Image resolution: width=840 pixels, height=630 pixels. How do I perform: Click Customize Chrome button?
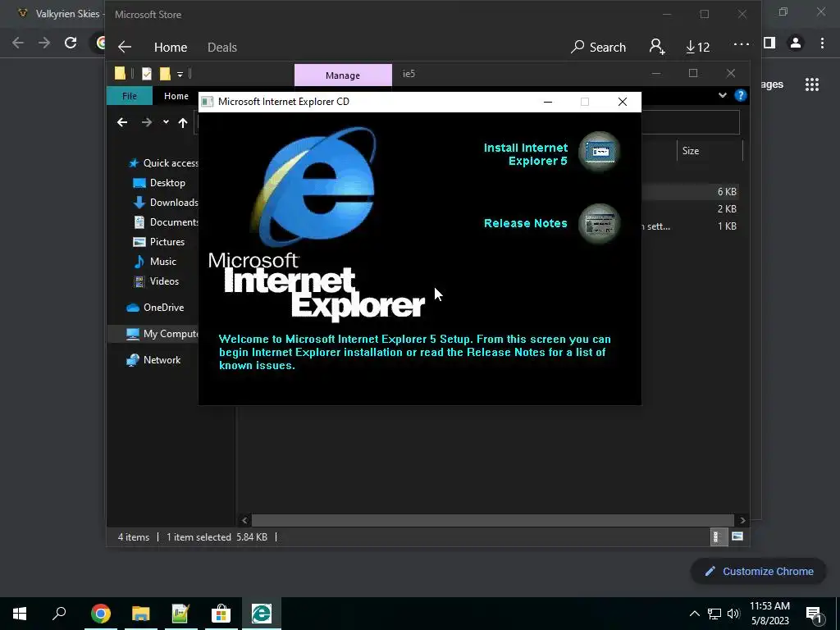coord(759,572)
